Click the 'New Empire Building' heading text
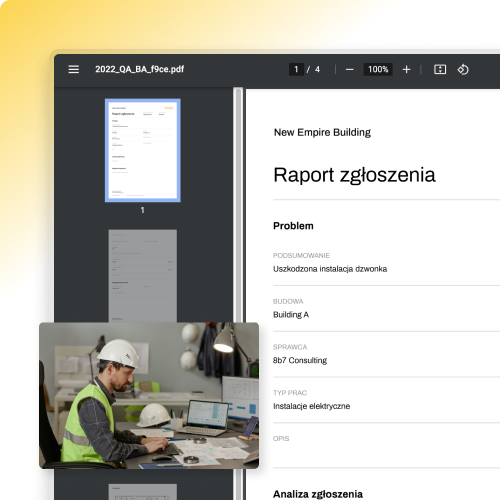 pos(322,132)
